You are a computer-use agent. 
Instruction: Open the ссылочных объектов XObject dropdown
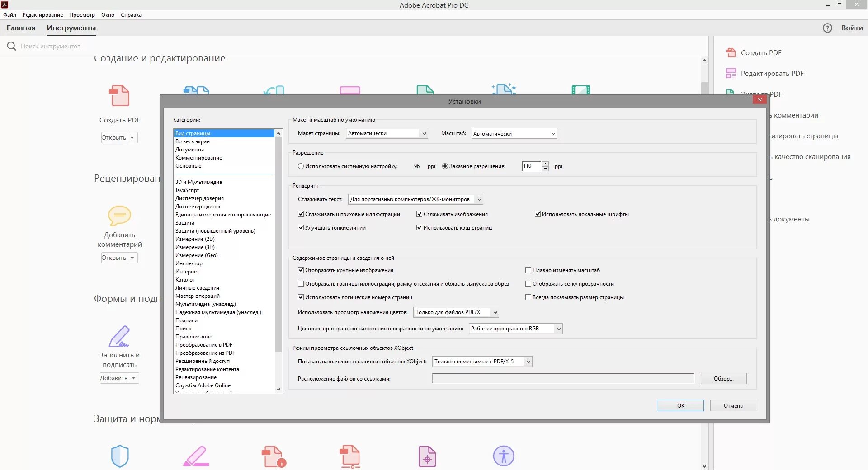click(482, 362)
